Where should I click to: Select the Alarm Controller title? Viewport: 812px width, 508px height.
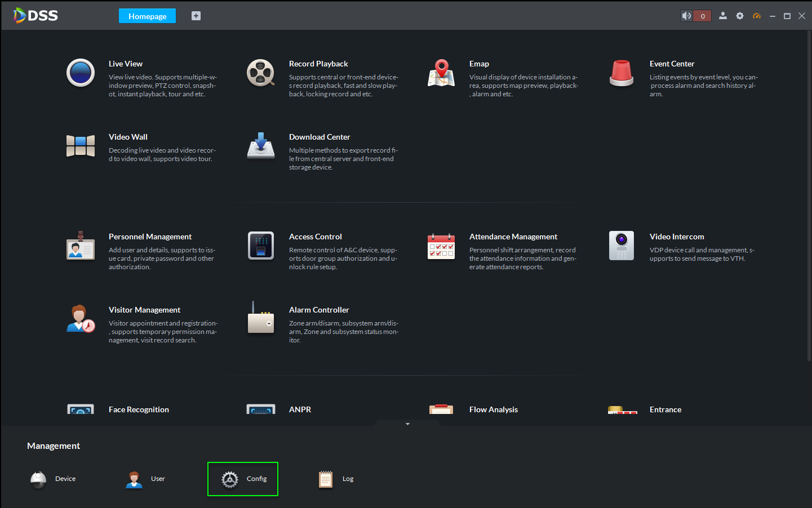coord(319,310)
